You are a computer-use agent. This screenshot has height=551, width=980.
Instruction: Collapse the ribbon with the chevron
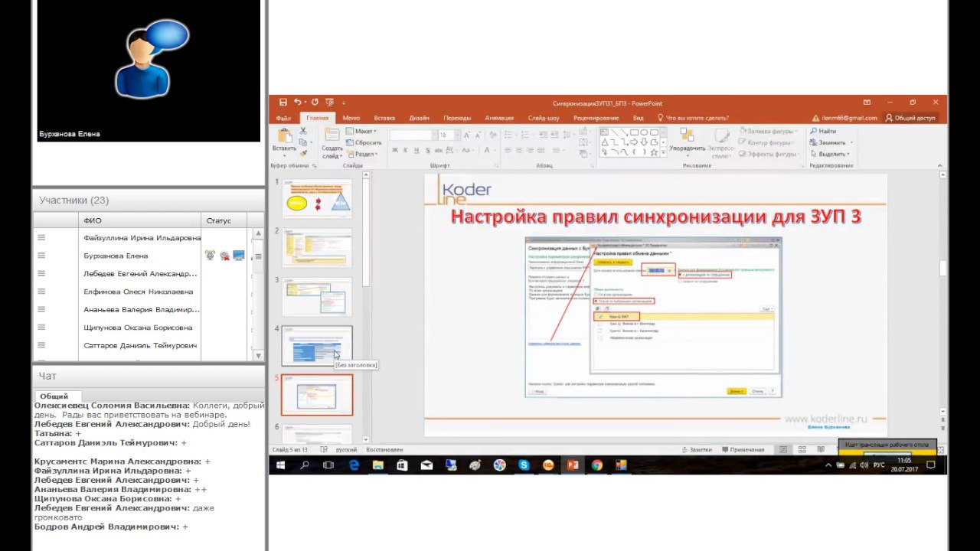click(941, 165)
